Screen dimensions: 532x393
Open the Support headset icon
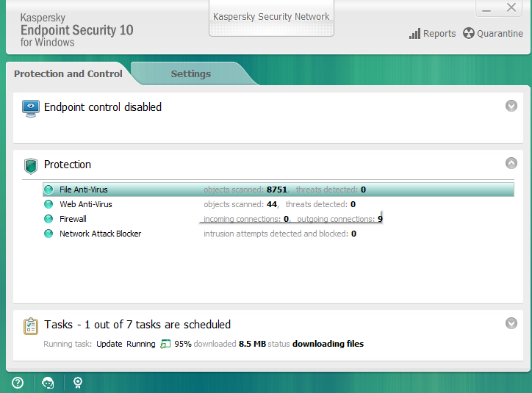[48, 383]
